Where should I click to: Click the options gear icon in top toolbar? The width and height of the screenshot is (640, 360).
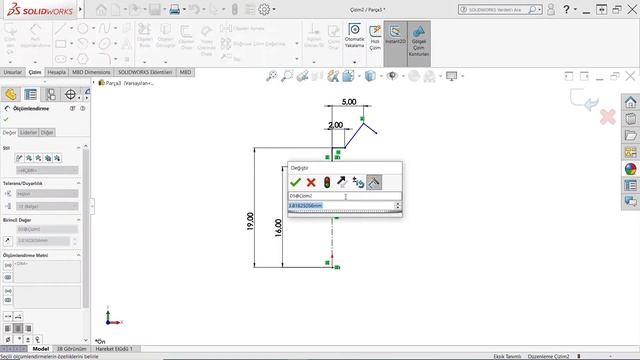(264, 9)
